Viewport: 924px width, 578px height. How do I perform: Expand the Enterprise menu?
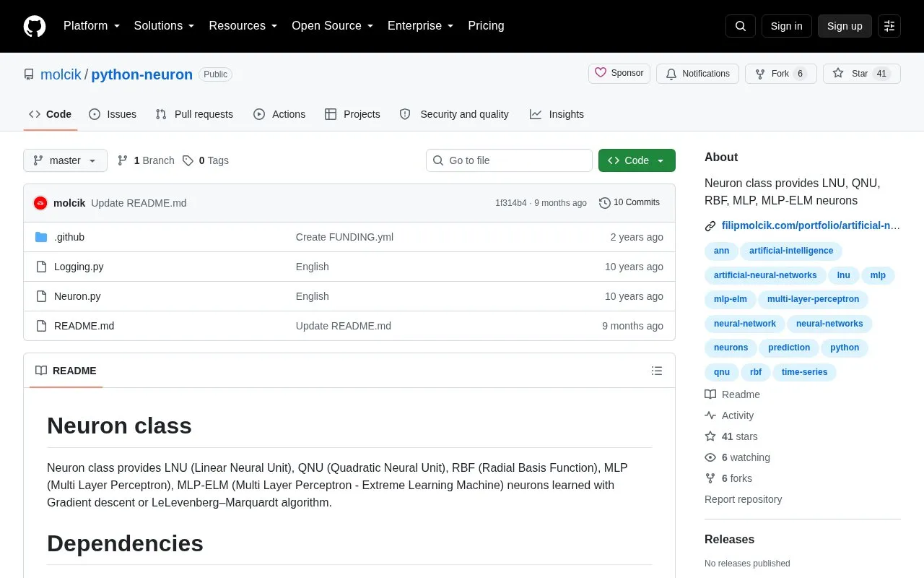coord(420,26)
